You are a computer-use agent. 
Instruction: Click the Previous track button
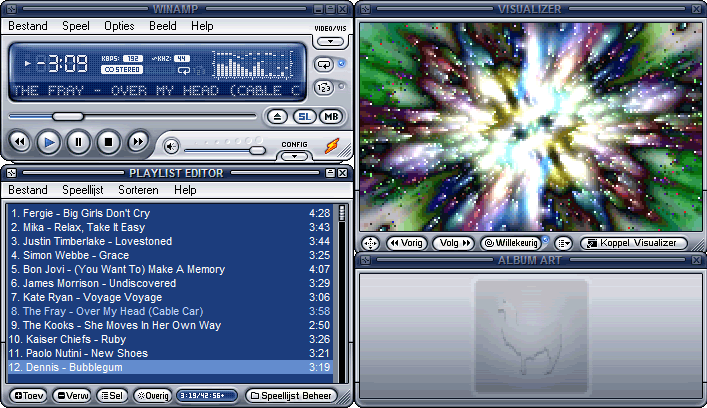click(19, 142)
